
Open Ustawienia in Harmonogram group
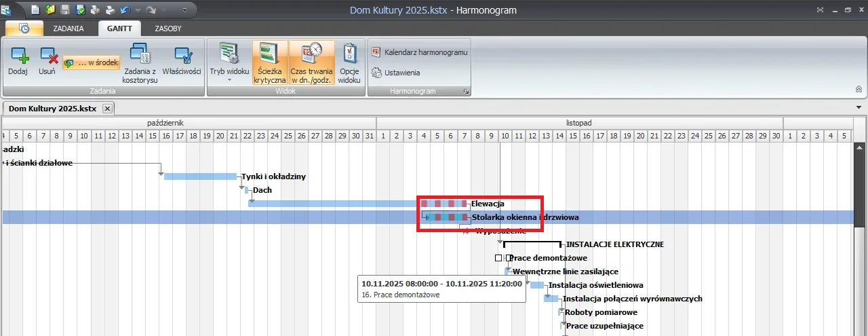click(395, 73)
